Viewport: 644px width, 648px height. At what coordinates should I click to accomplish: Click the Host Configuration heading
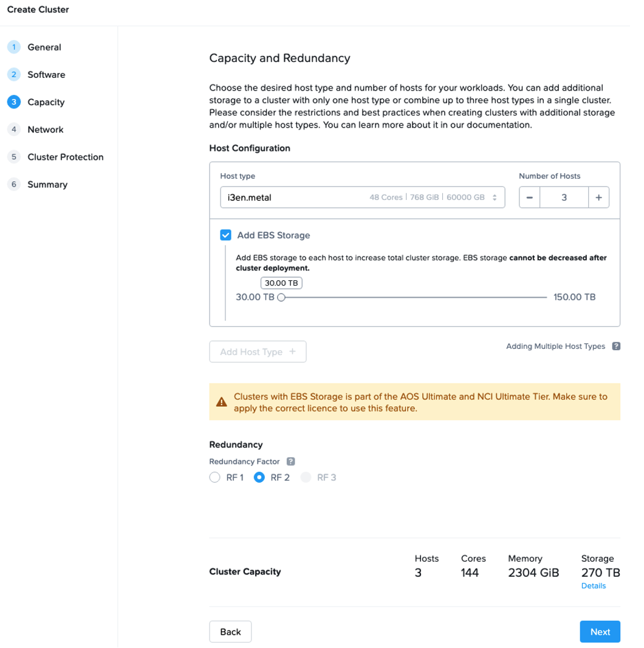[x=250, y=148]
